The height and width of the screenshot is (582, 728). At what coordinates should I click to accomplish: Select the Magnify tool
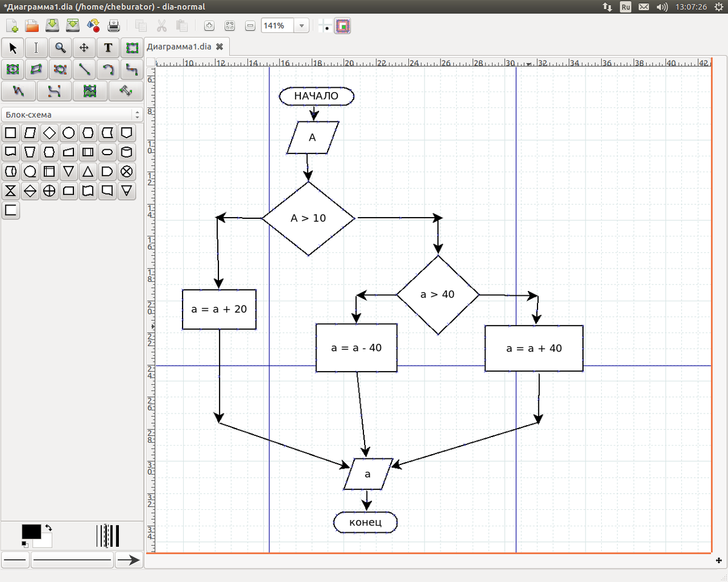click(60, 48)
